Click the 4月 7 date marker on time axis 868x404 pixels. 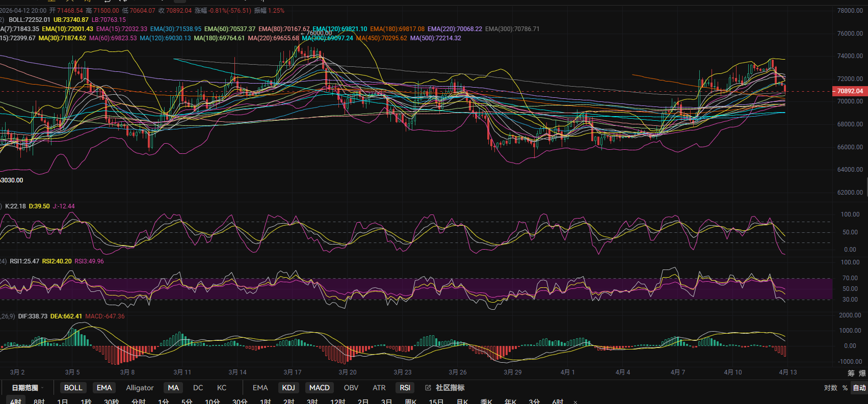(677, 372)
